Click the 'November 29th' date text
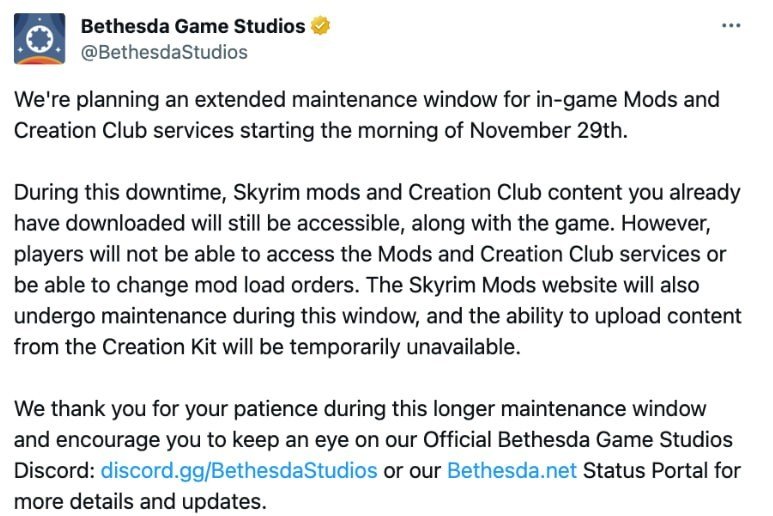The image size is (773, 516). (x=548, y=131)
